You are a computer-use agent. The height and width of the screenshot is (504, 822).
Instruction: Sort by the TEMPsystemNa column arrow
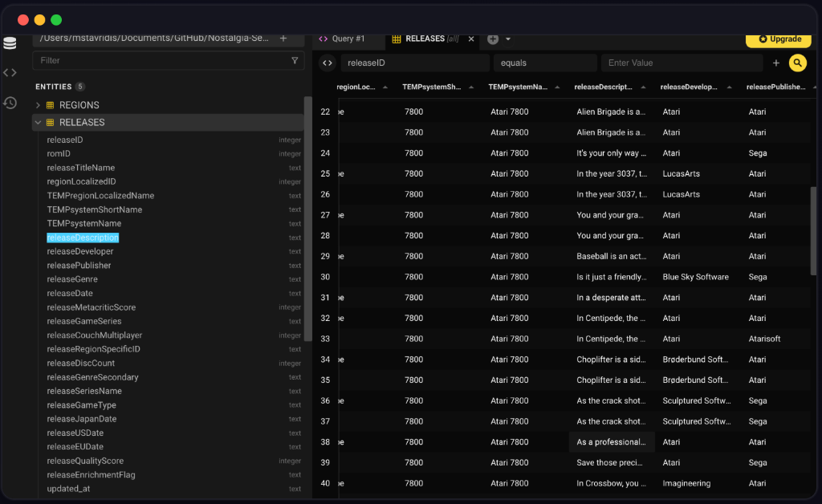(x=557, y=87)
